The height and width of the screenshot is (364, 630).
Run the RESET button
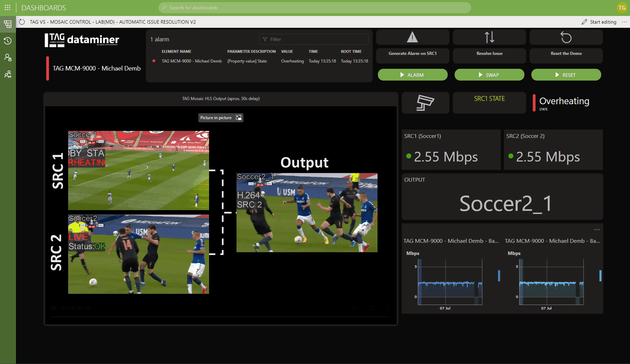click(x=566, y=75)
